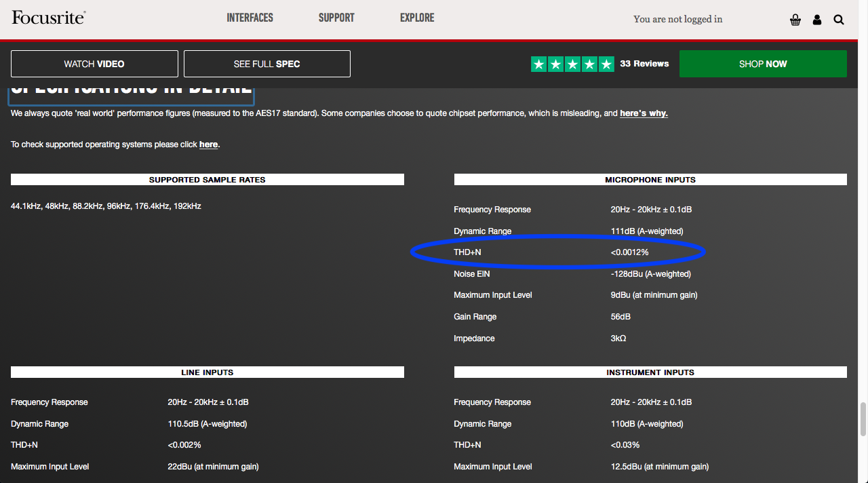
Task: Click the Microphone Inputs section header
Action: [x=650, y=180]
